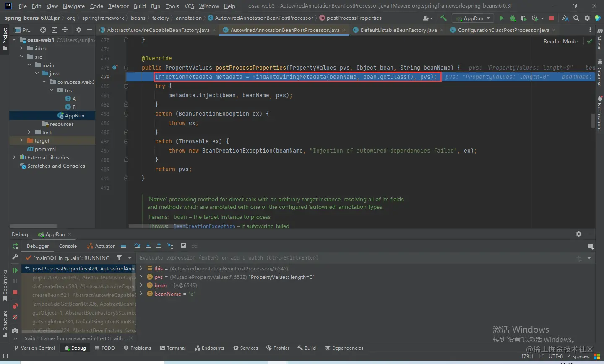
Task: Open the thread selector dropdown arrow
Action: click(130, 258)
